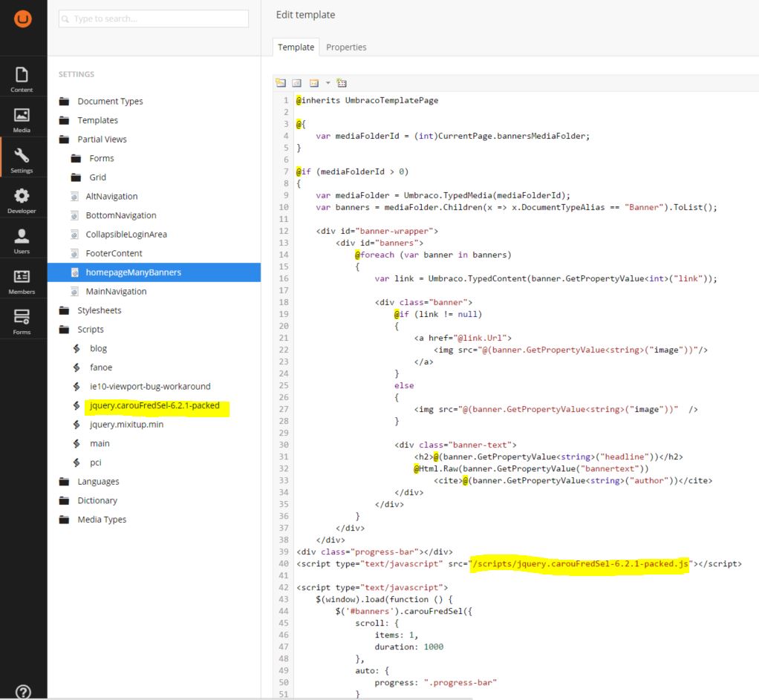Click the $(window).load code line
The width and height of the screenshot is (759, 700).
[384, 599]
